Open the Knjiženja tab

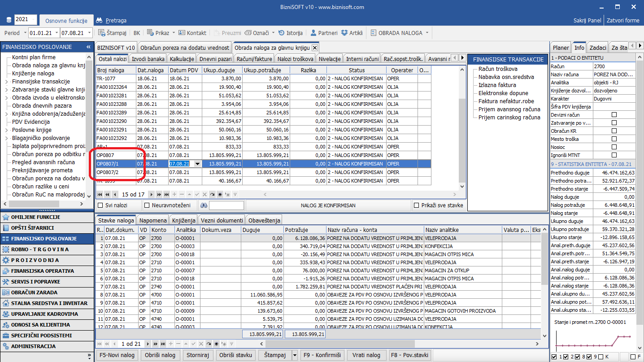click(x=184, y=220)
